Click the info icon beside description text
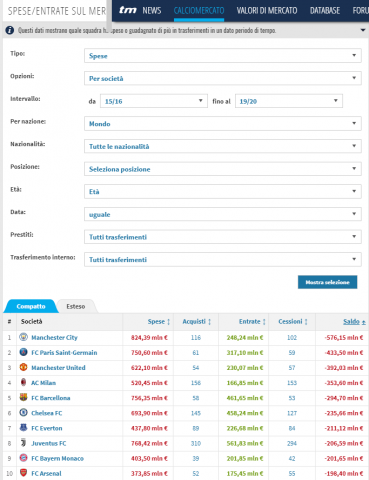The image size is (369, 480). coord(10,30)
